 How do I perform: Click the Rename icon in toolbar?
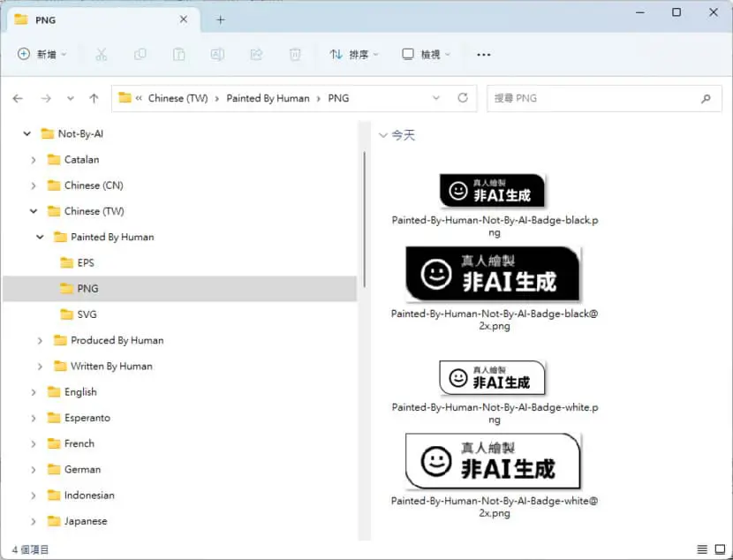(217, 55)
